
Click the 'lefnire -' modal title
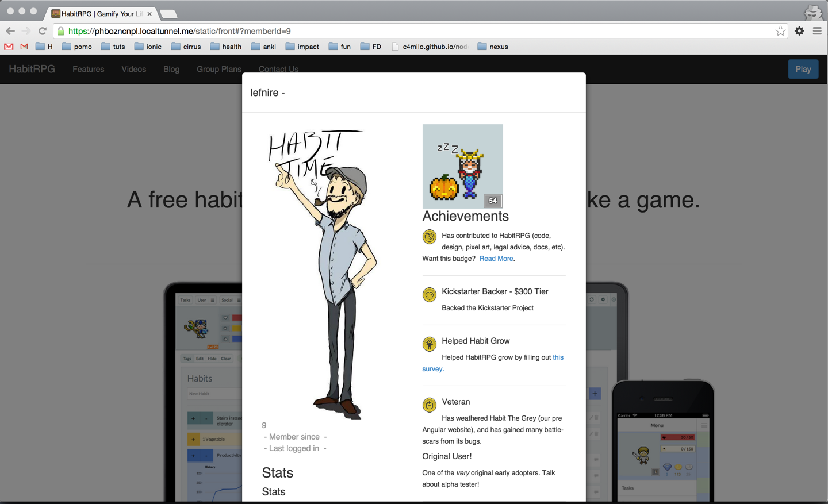(x=268, y=93)
